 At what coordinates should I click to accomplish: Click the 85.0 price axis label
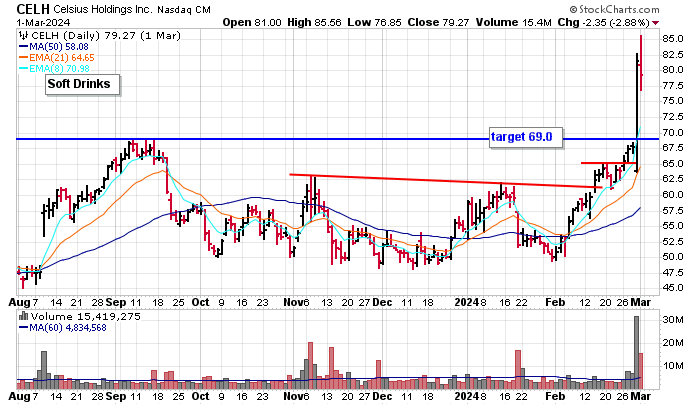click(673, 39)
